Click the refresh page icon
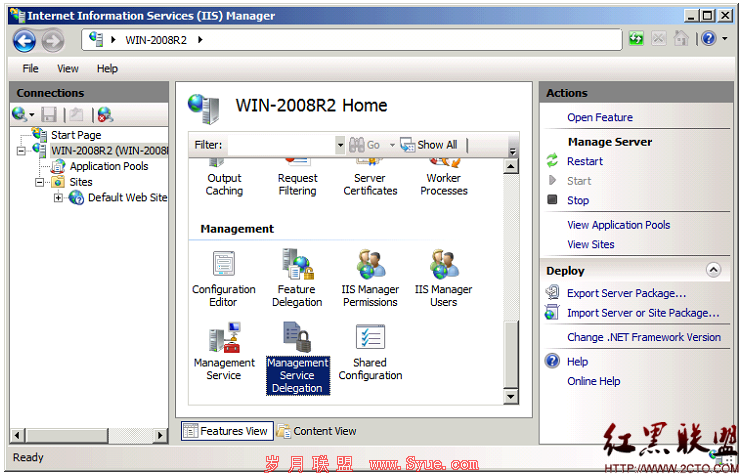Viewport: 741px width, 474px height. (636, 38)
